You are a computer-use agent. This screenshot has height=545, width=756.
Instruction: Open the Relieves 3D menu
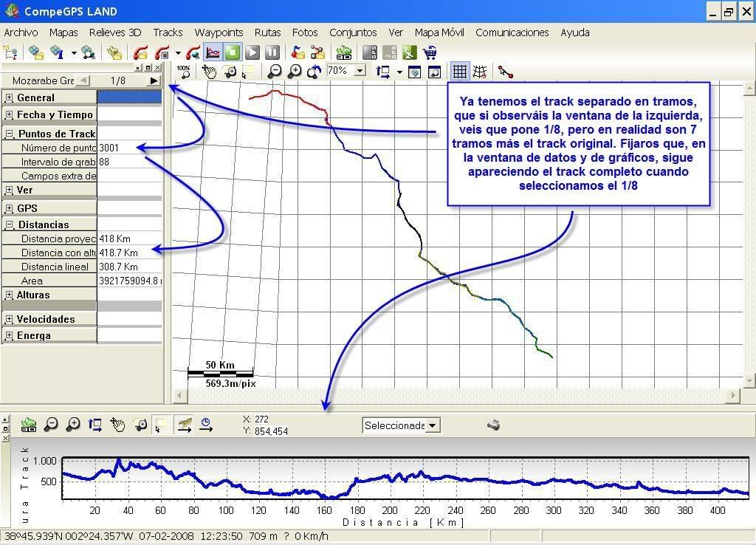pyautogui.click(x=114, y=32)
